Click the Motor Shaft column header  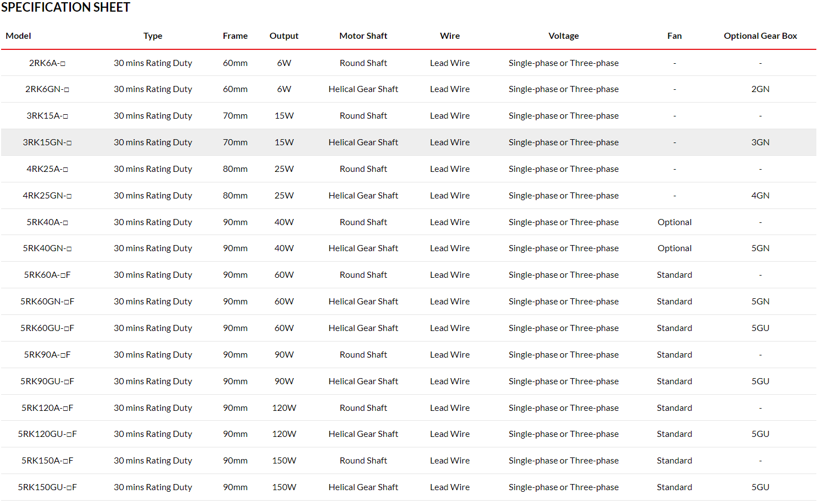point(363,36)
